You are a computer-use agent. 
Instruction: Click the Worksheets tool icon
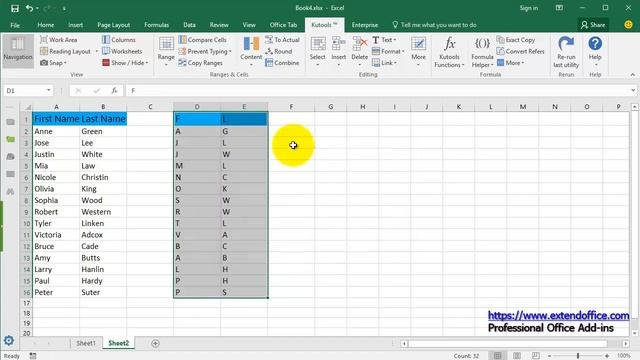point(106,51)
